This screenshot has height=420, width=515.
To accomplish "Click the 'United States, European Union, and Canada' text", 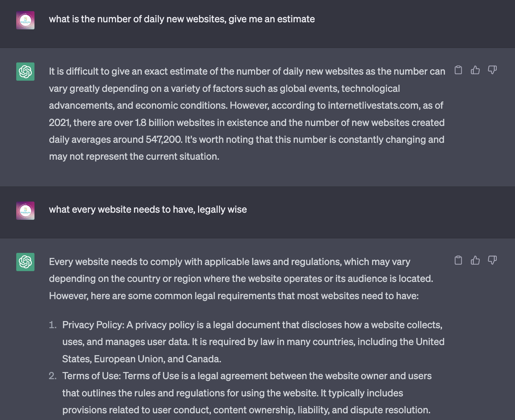I will coord(142,359).
